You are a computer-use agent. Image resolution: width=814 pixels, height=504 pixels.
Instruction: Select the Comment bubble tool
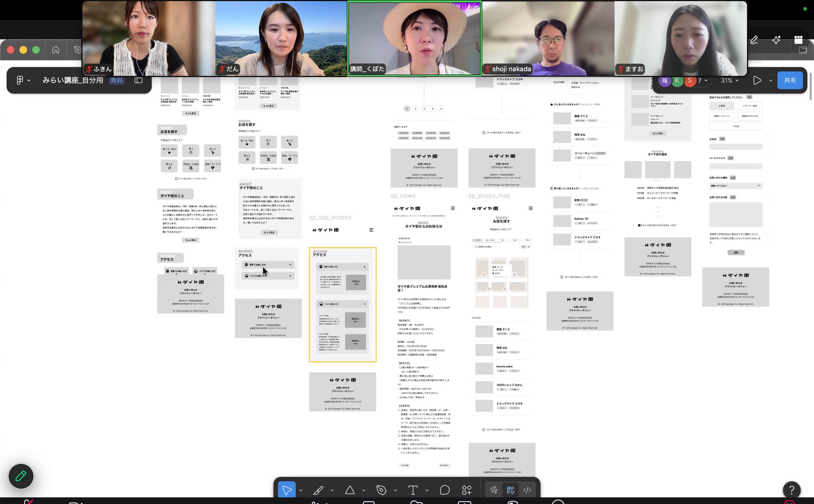click(x=445, y=490)
